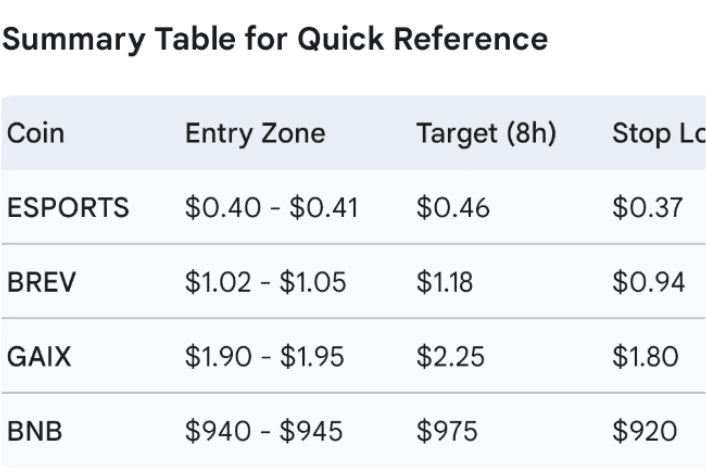Click the partially visible Stop Loss header

tap(658, 134)
